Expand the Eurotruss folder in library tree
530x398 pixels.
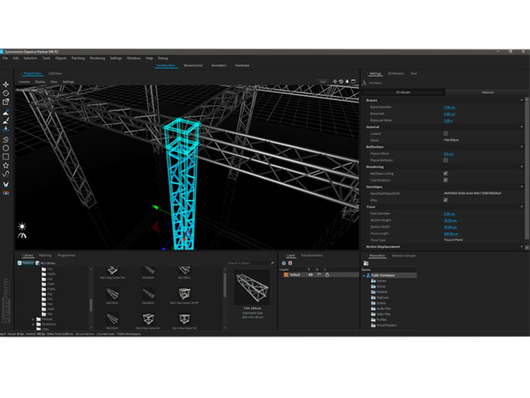click(x=33, y=324)
